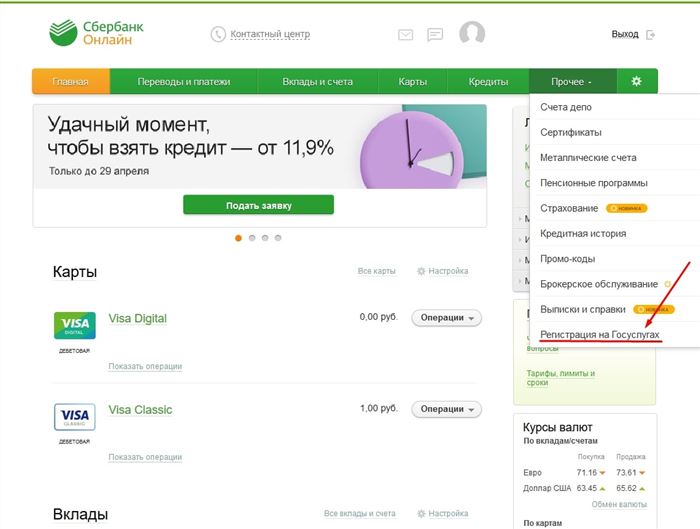Click the Visa Classic balance 1,00 руб.
The image size is (700, 529).
pos(378,408)
